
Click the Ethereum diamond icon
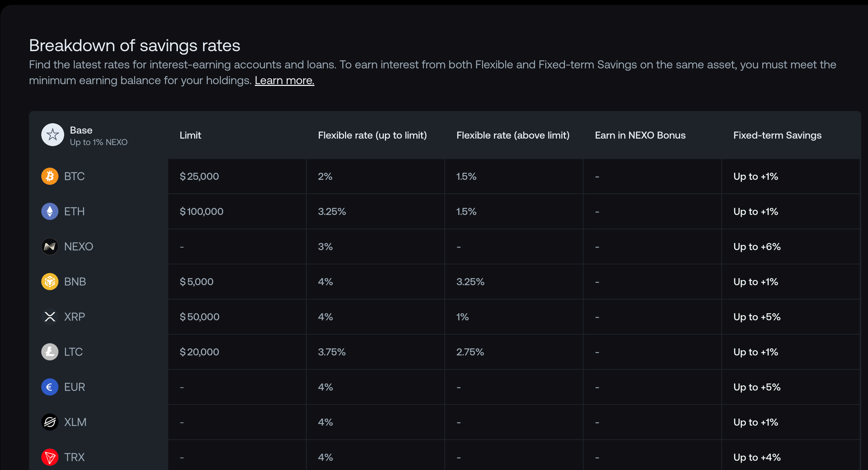[50, 212]
